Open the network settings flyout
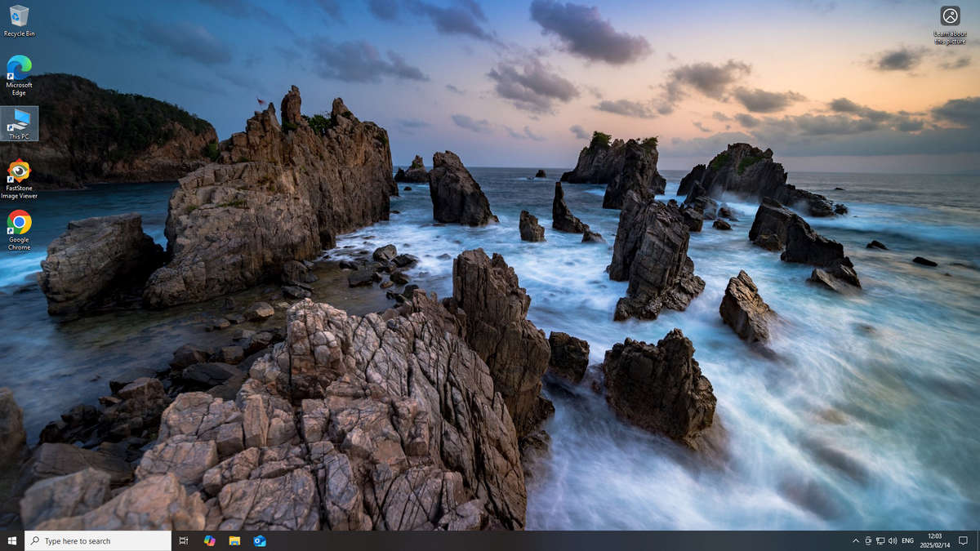 pyautogui.click(x=881, y=540)
